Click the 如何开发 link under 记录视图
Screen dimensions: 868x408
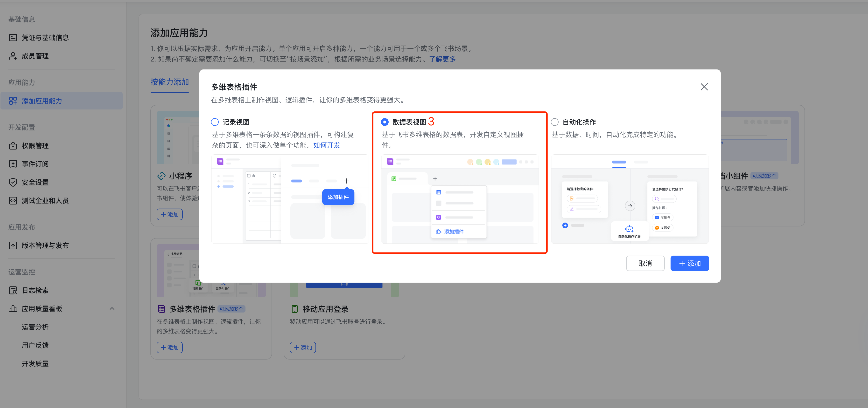326,145
